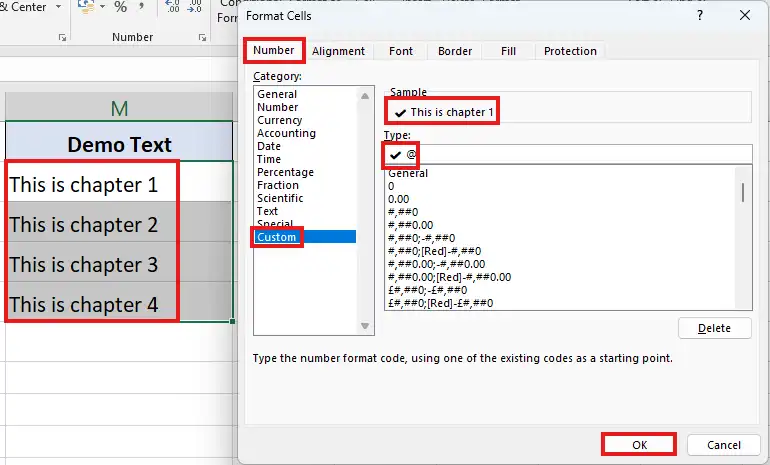Screen dimensions: 770x465
Task: Click the Increase Decimal icon
Action: (173, 6)
